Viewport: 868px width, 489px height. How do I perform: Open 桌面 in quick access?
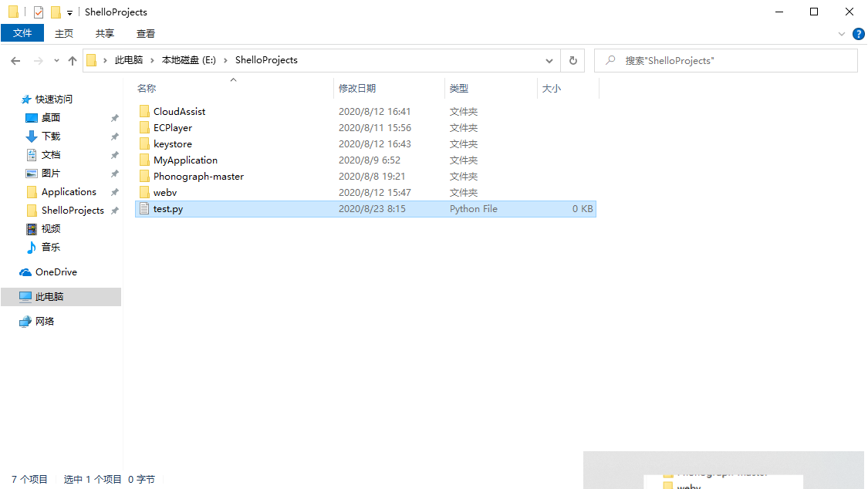[50, 118]
